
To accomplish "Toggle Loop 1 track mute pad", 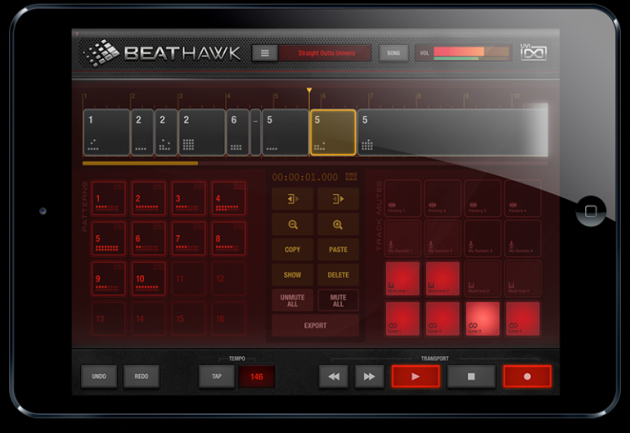I will pos(403,319).
